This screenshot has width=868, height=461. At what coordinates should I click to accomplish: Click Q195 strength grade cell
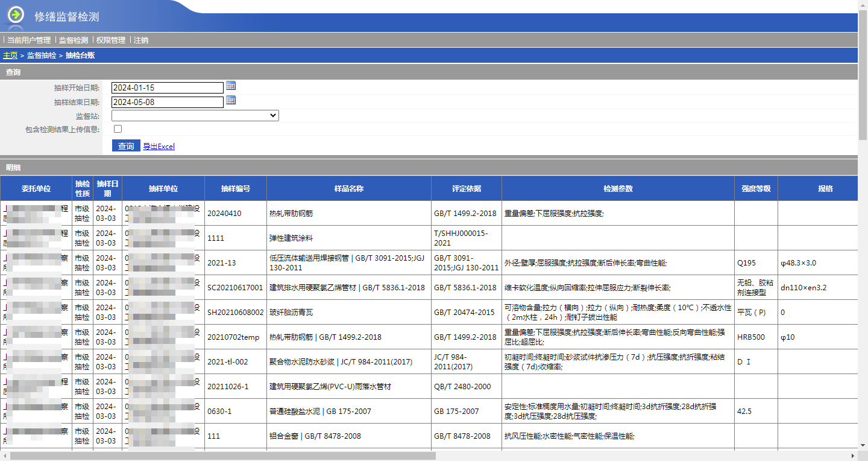(756, 262)
